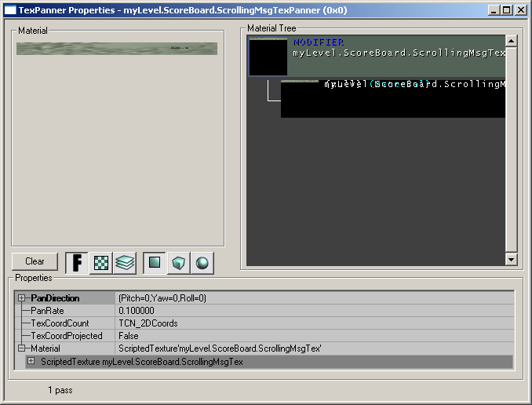Click the TexCoordCount value TCN_2DCoords
The width and height of the screenshot is (532, 405).
(315, 323)
